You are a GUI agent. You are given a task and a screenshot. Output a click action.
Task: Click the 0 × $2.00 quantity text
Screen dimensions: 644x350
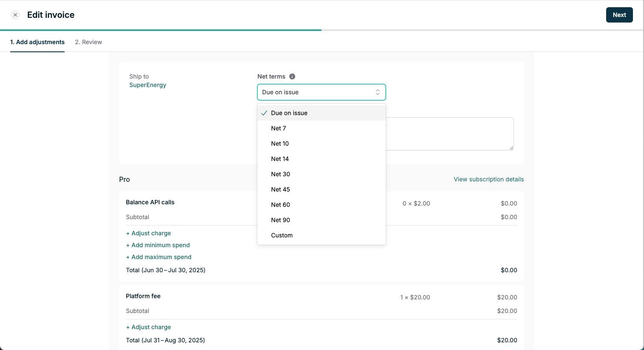(x=416, y=203)
